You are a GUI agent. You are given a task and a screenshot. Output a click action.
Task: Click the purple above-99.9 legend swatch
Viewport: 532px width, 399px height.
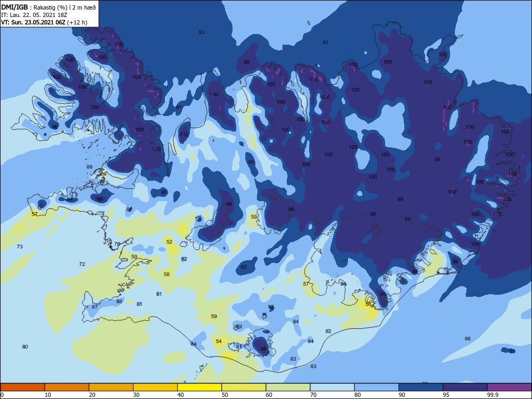click(x=509, y=387)
